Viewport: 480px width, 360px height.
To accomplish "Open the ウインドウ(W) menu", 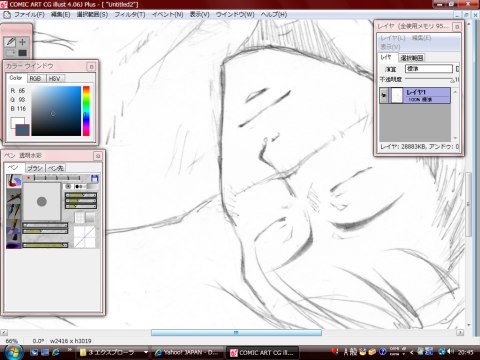I will 235,15.
